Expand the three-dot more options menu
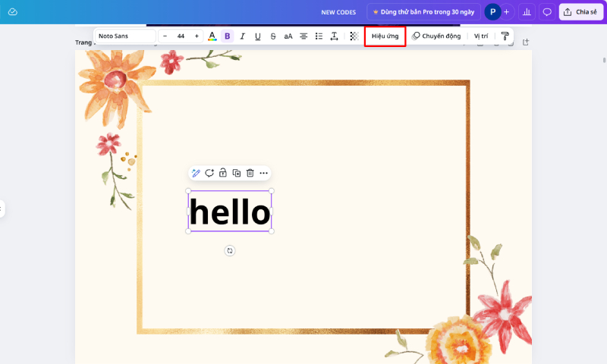The height and width of the screenshot is (364, 607). 263,173
